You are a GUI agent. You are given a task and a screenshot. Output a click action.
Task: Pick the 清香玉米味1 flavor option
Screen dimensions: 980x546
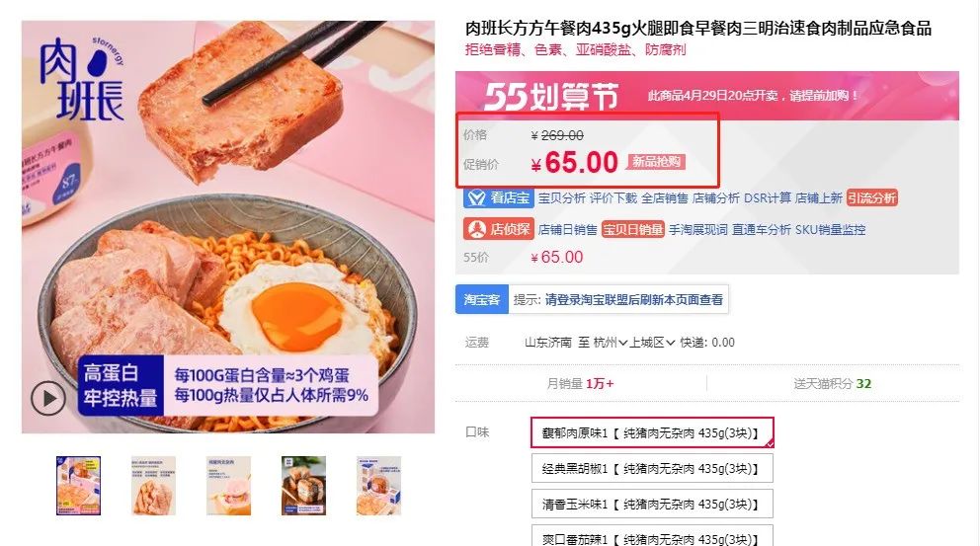pyautogui.click(x=652, y=505)
